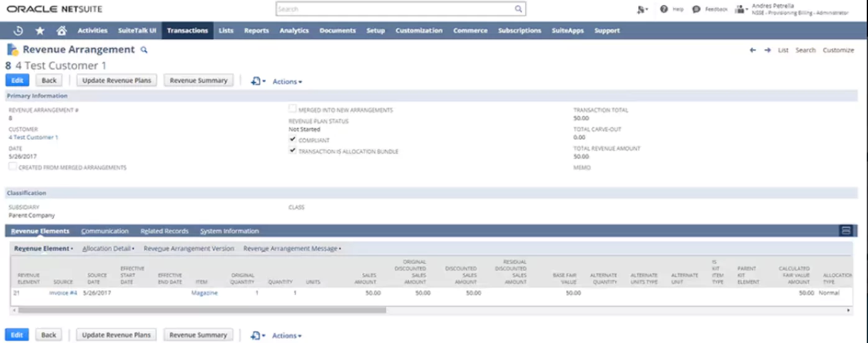Select the Revenue Arrangement Version subtab

(189, 249)
